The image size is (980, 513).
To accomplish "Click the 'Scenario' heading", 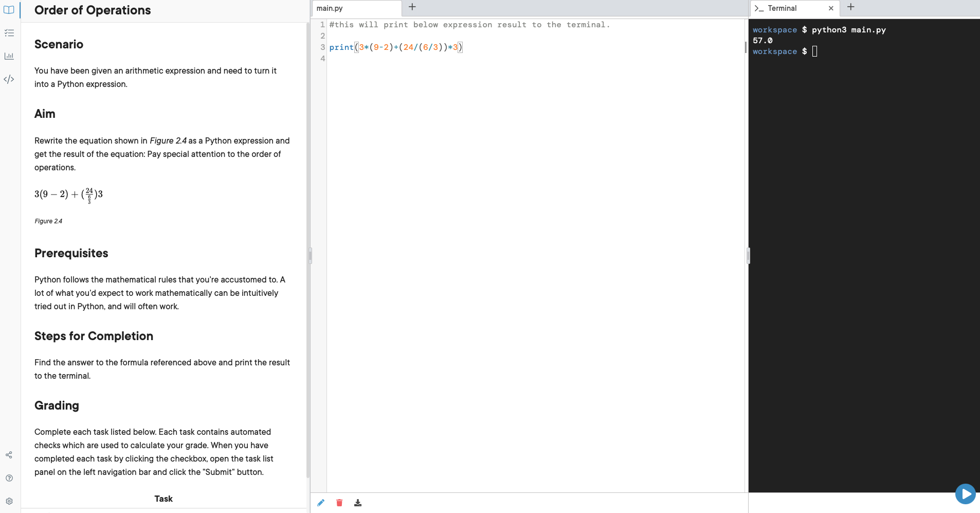I will 59,44.
